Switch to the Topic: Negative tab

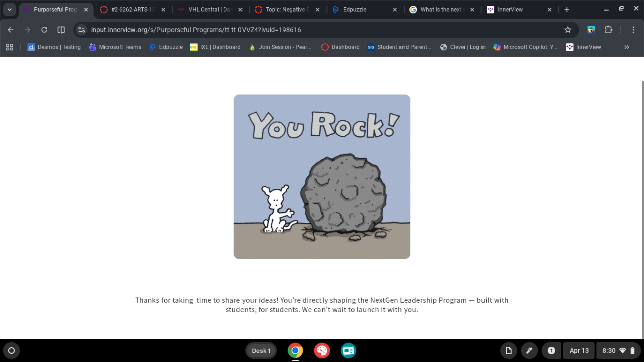pyautogui.click(x=287, y=10)
